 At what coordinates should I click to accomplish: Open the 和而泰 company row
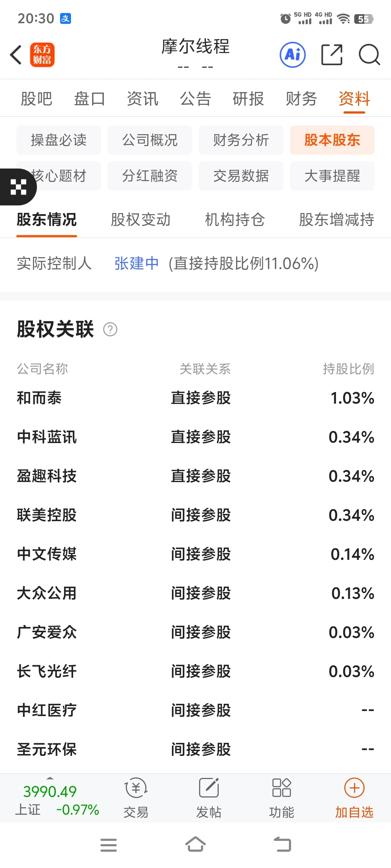click(x=39, y=398)
